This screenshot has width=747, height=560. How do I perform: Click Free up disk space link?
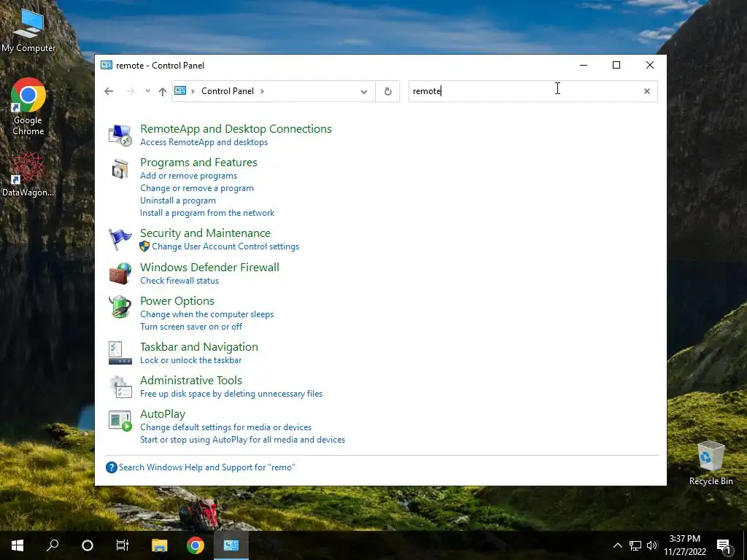[231, 394]
